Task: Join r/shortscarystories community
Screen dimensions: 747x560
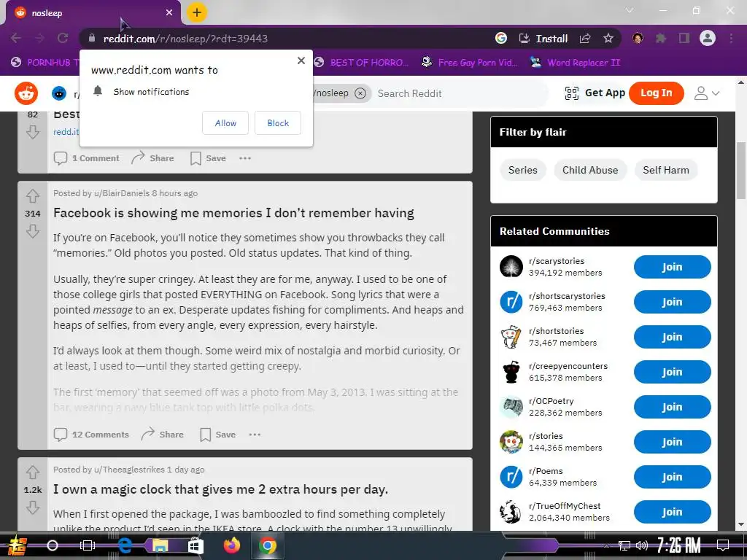Action: [x=672, y=302]
